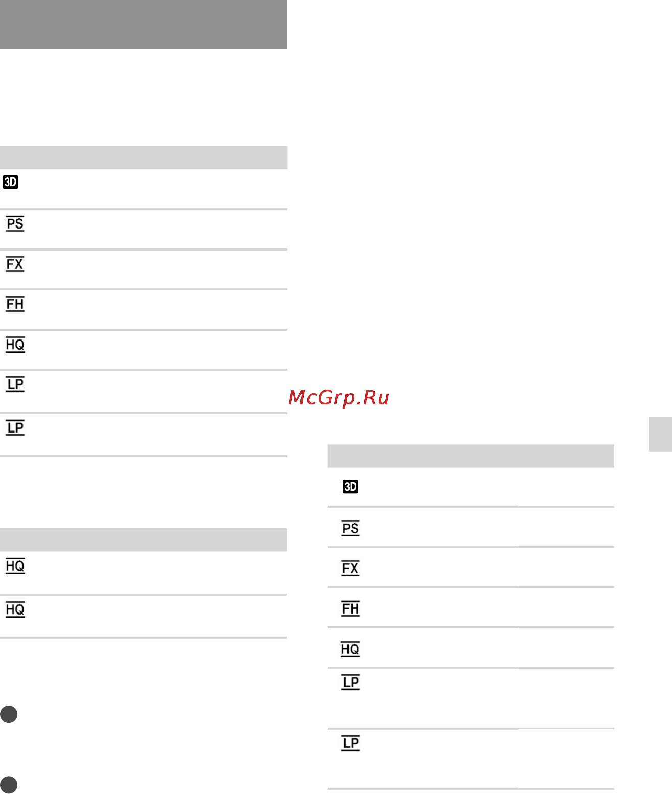Select the FH icon in the right table
This screenshot has height=794, width=672.
[x=351, y=609]
